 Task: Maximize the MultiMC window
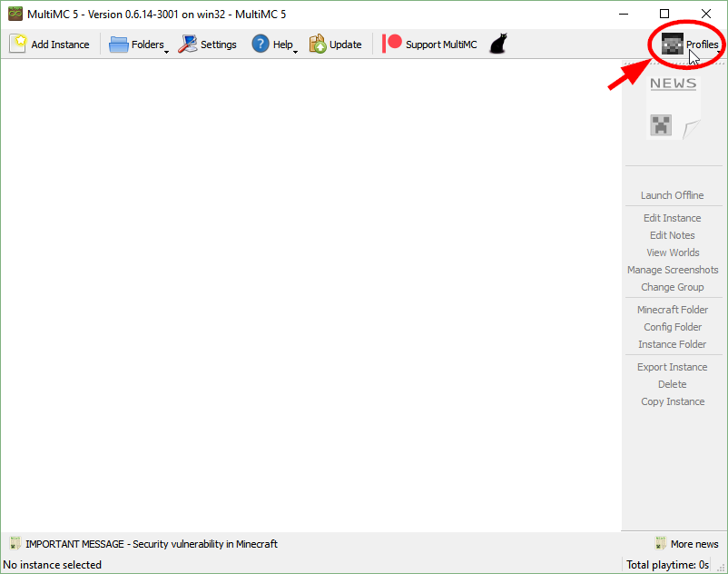[x=664, y=14]
